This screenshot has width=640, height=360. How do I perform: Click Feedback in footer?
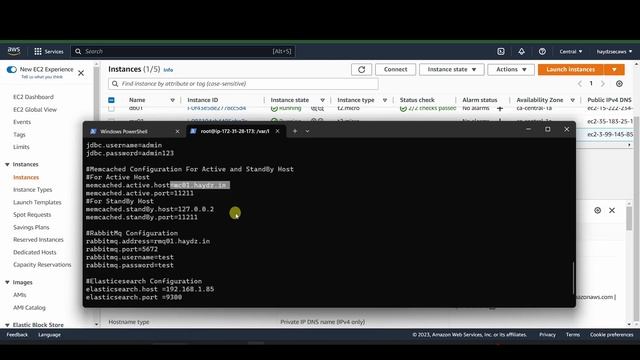click(x=17, y=335)
